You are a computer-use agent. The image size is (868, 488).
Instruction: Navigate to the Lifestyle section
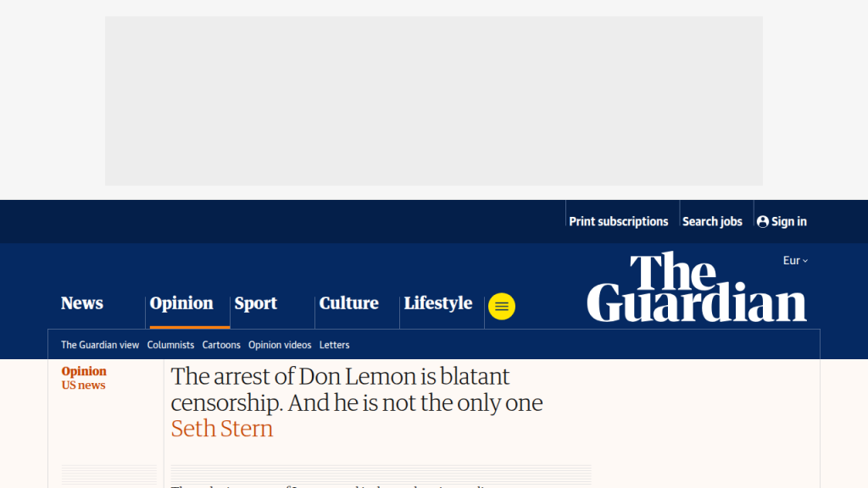point(438,303)
